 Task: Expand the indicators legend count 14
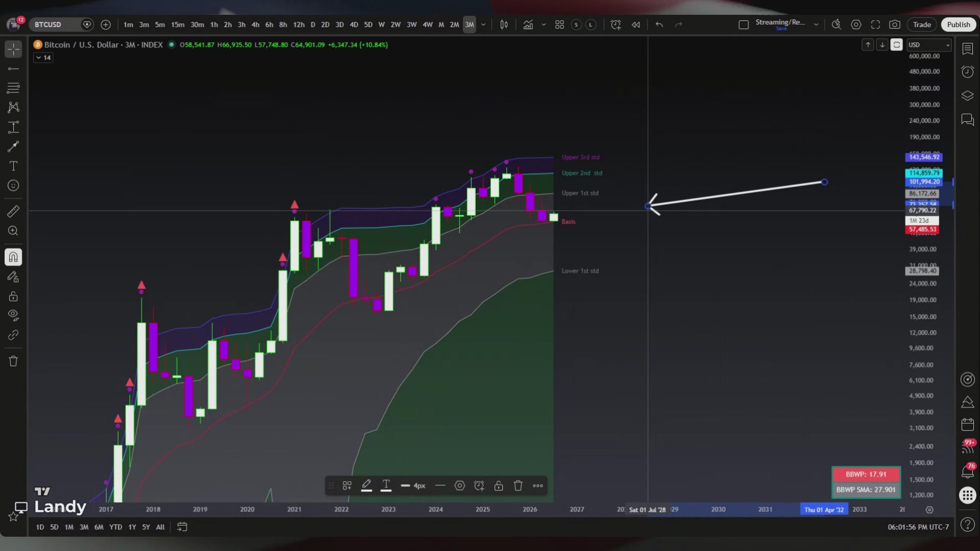coord(43,58)
